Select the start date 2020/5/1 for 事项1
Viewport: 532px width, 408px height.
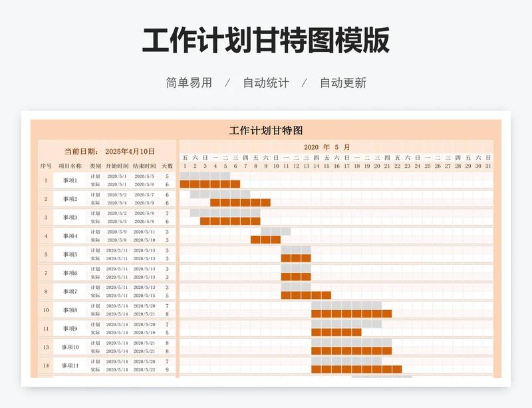pos(118,176)
